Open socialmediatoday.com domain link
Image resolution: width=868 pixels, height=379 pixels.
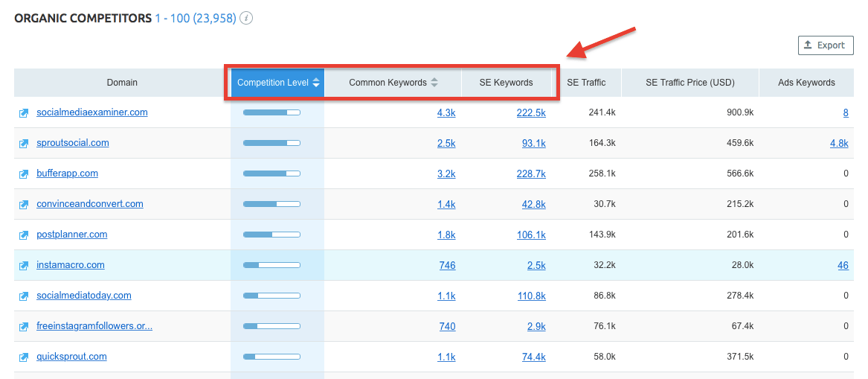point(83,296)
